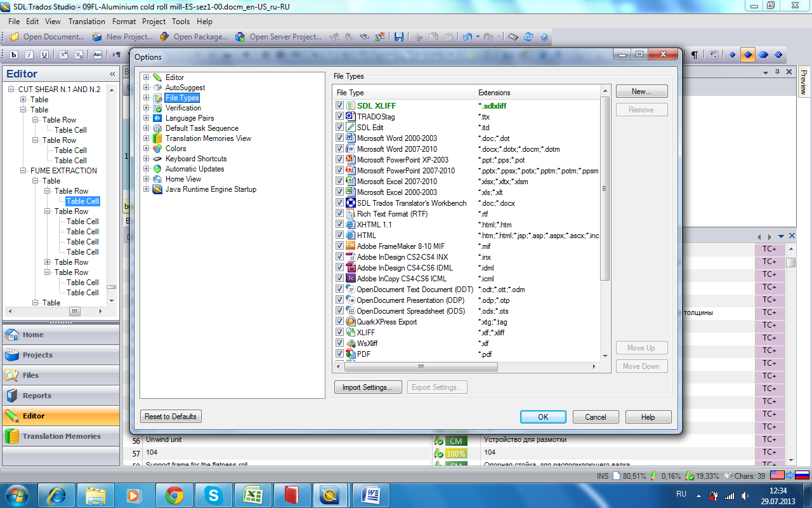Collapse the CUT SHEAR N.1 AND N.2 node
The height and width of the screenshot is (508, 812).
(x=11, y=90)
